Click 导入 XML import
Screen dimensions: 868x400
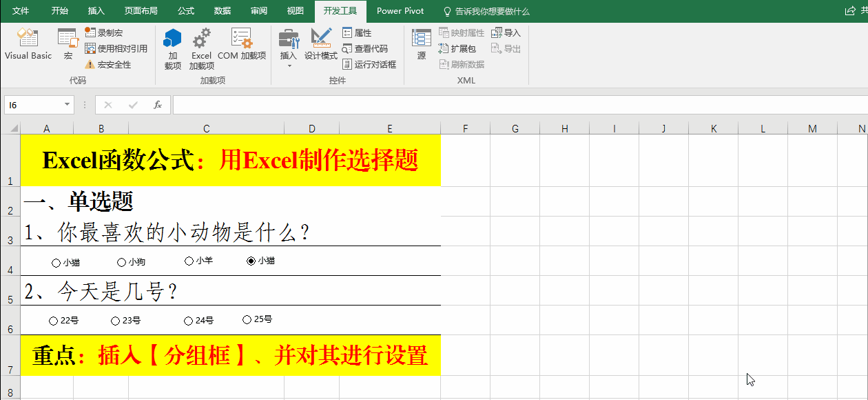click(506, 32)
